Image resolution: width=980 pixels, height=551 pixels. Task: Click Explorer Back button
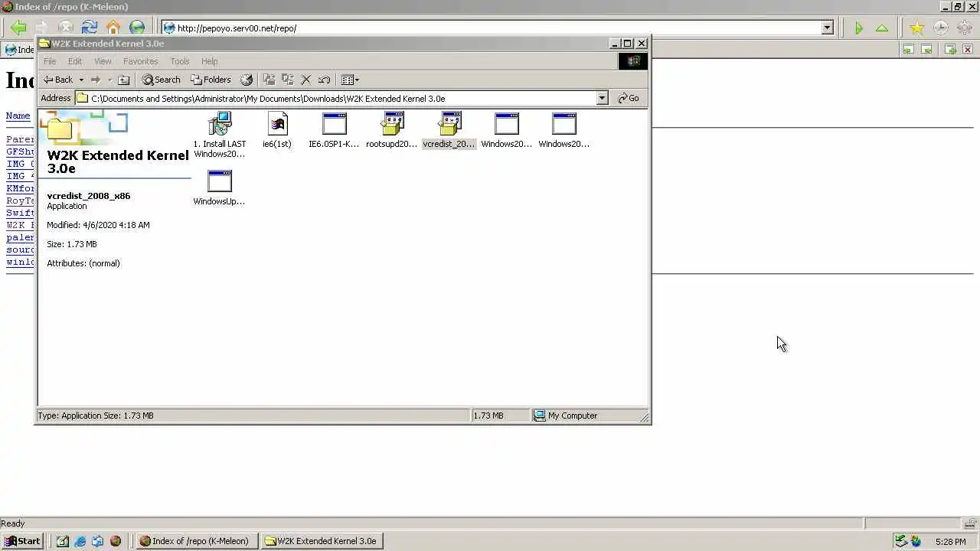(58, 80)
